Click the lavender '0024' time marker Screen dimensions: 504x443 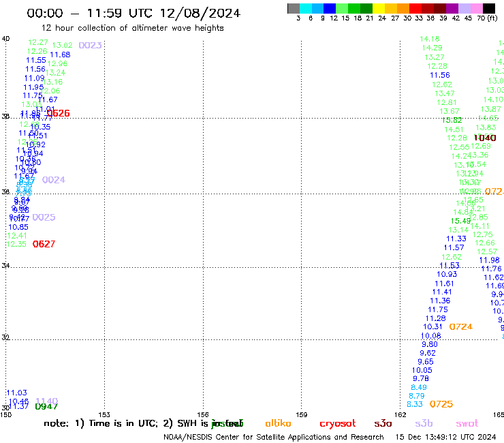pyautogui.click(x=53, y=180)
